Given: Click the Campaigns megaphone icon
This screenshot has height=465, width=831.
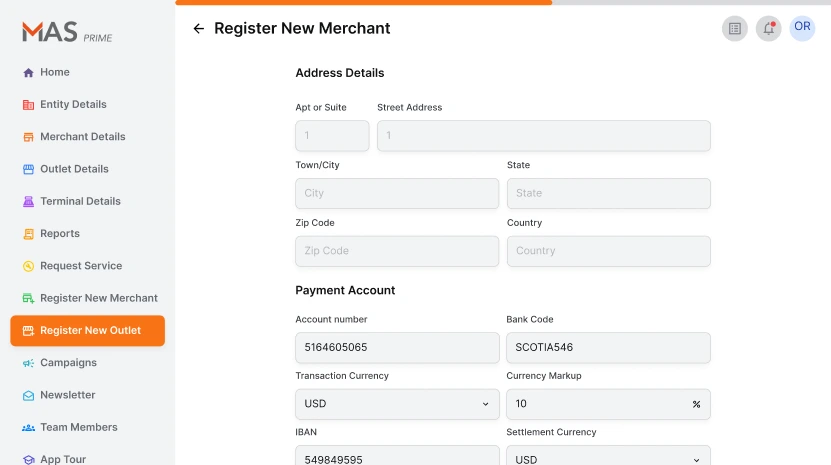Looking at the screenshot, I should click(x=28, y=363).
